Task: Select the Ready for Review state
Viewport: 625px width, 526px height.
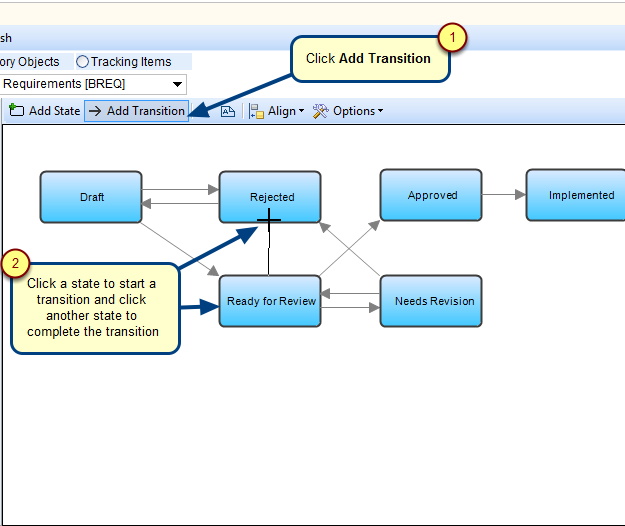Action: [x=270, y=301]
